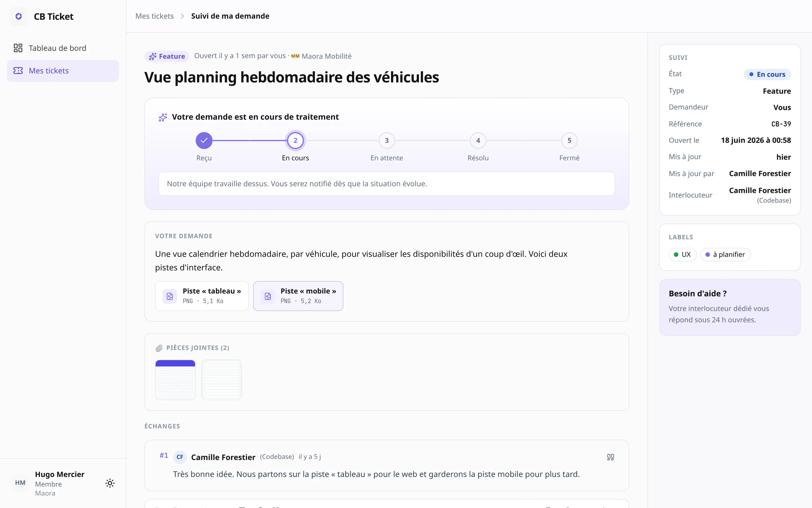
Task: Click Interlocuteur value Camille Forestier (Codebase)
Action: [x=760, y=195]
